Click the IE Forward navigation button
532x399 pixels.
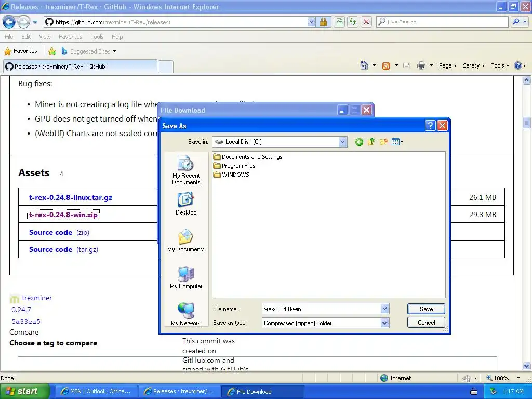click(x=23, y=22)
